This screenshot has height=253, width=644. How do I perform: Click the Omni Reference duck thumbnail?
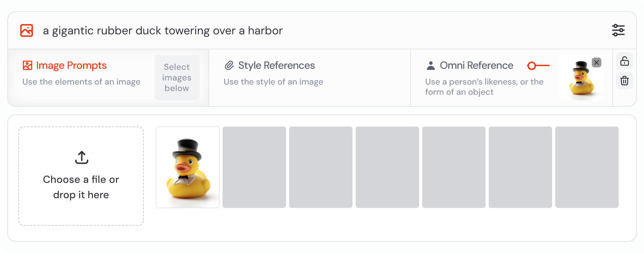581,78
